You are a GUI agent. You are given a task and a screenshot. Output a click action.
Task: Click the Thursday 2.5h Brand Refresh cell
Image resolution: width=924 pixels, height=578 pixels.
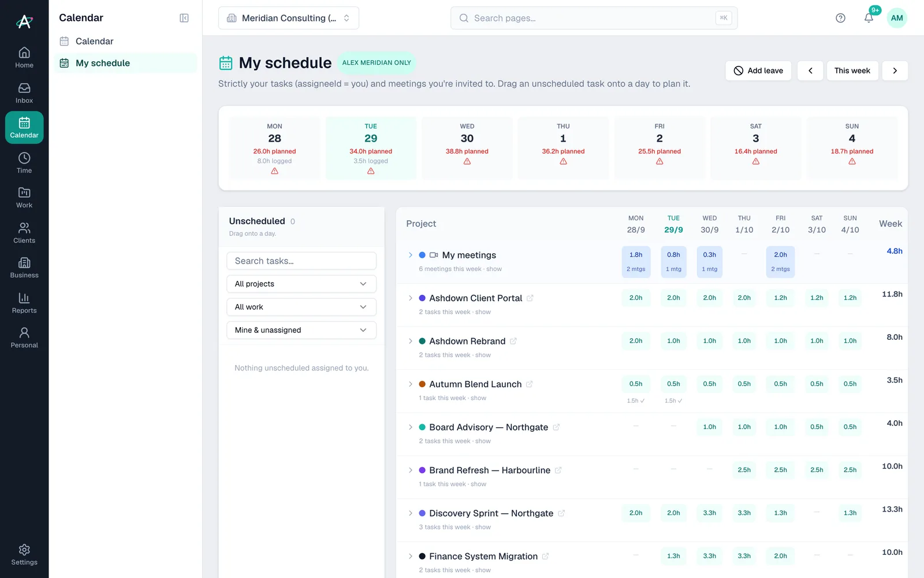tap(744, 470)
